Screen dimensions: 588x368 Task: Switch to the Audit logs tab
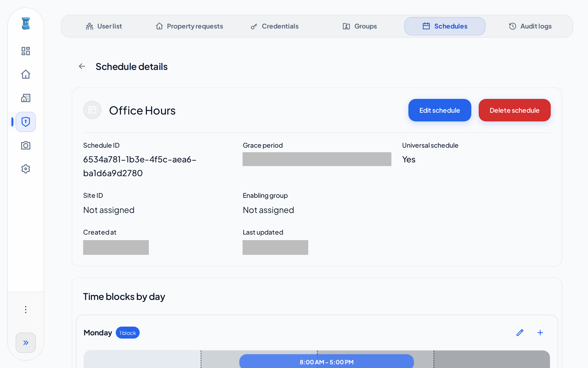click(x=530, y=26)
